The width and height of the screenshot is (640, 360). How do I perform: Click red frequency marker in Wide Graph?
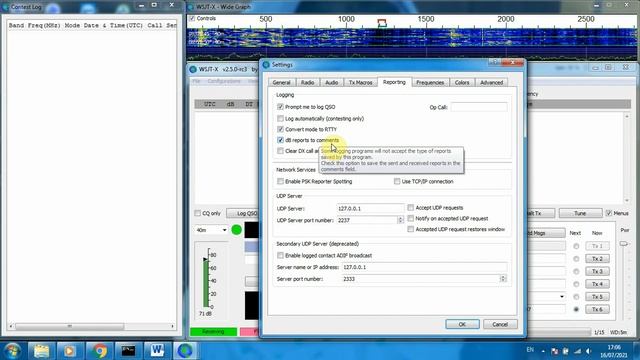(x=382, y=23)
